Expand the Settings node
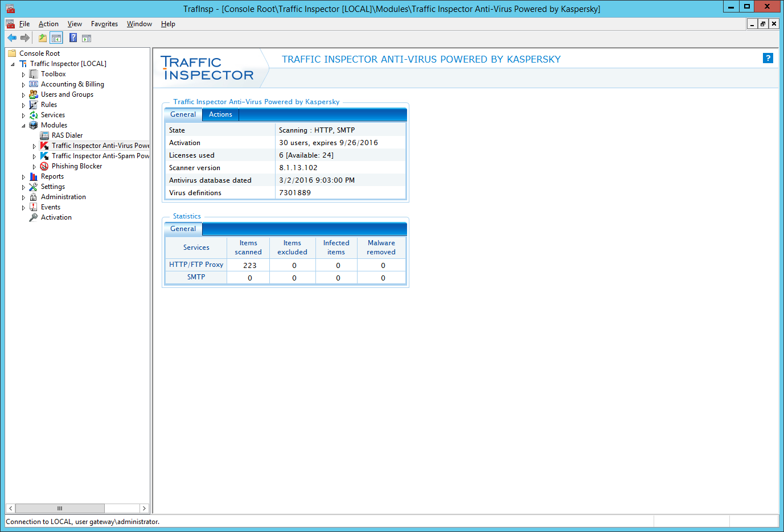The height and width of the screenshot is (532, 784). (23, 187)
